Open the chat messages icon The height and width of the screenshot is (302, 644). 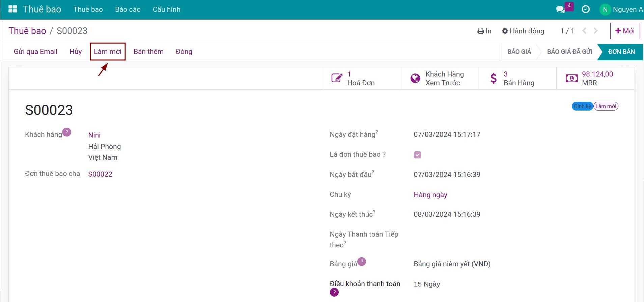tap(560, 9)
